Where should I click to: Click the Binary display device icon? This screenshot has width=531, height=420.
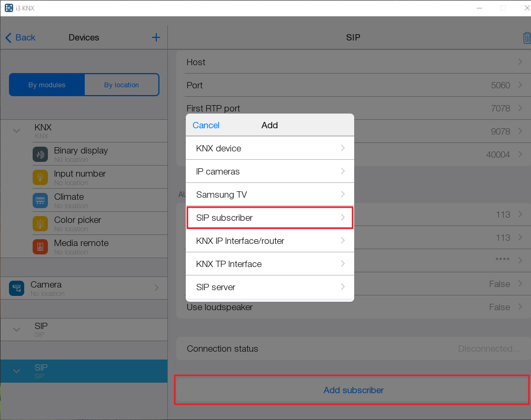pos(41,155)
